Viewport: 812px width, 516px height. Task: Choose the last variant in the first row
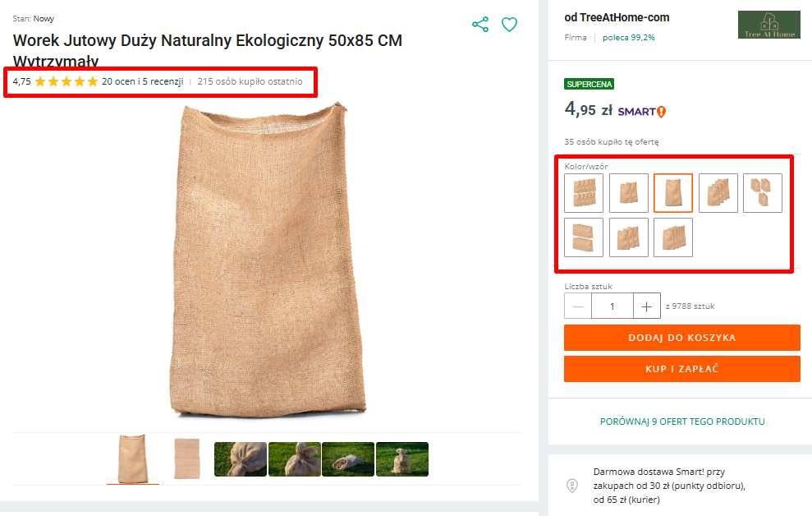(x=763, y=193)
